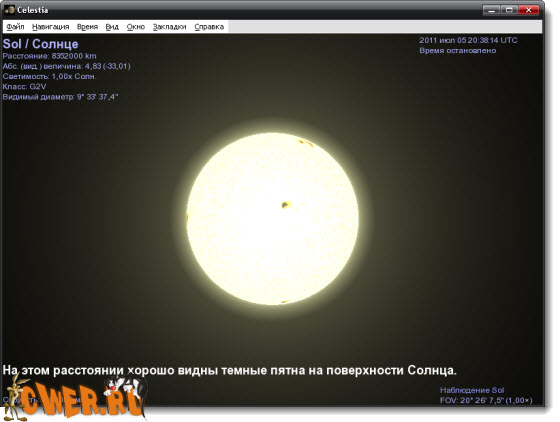This screenshot has width=560, height=422.
Task: Click the 'Светимость: 1,00x Солн.' line
Action: pos(49,76)
